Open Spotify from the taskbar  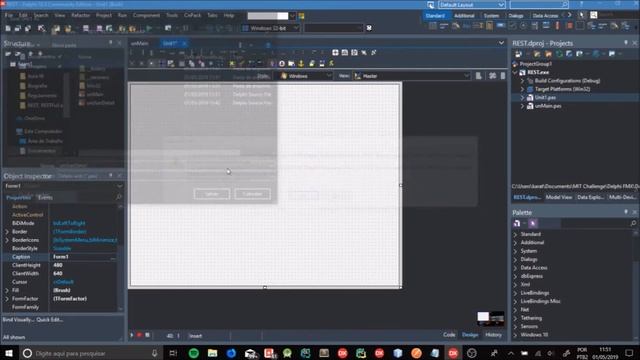tap(194, 353)
